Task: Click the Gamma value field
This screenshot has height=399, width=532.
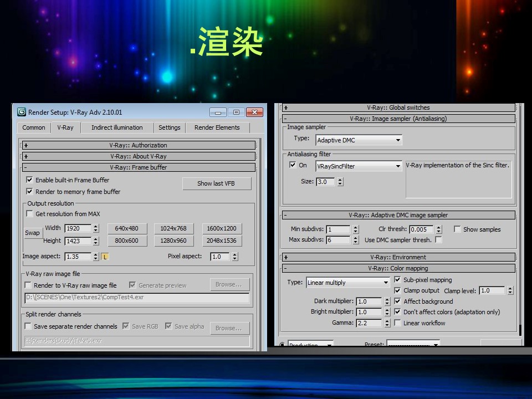Action: coord(369,323)
